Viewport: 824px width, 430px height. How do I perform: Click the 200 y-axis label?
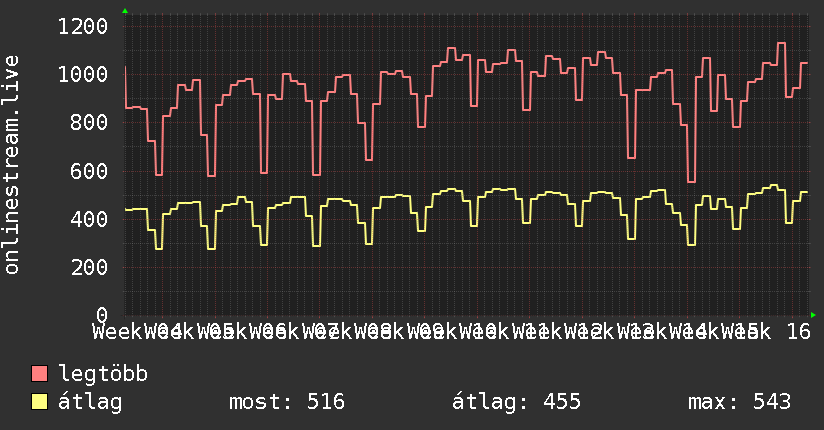point(89,267)
